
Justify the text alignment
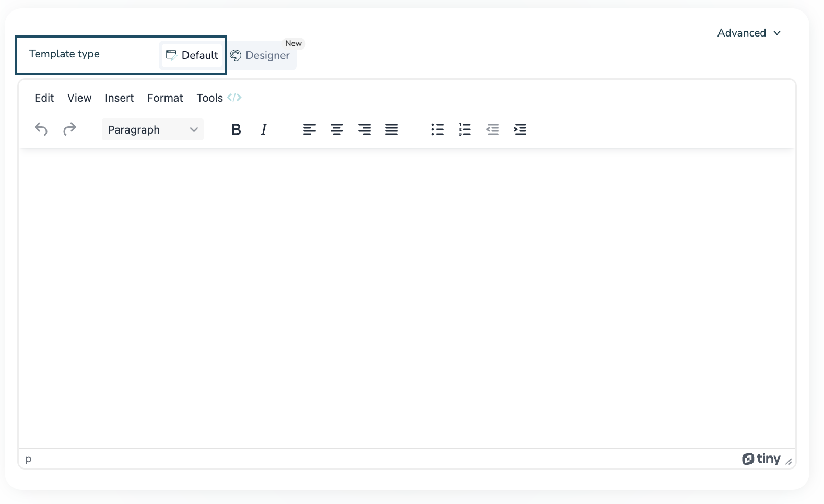coord(392,129)
